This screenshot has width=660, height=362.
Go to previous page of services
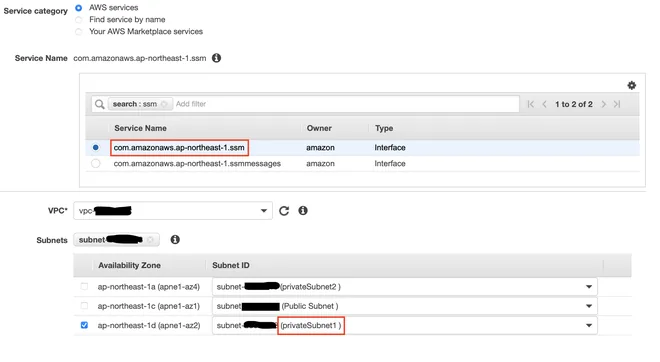(x=544, y=104)
